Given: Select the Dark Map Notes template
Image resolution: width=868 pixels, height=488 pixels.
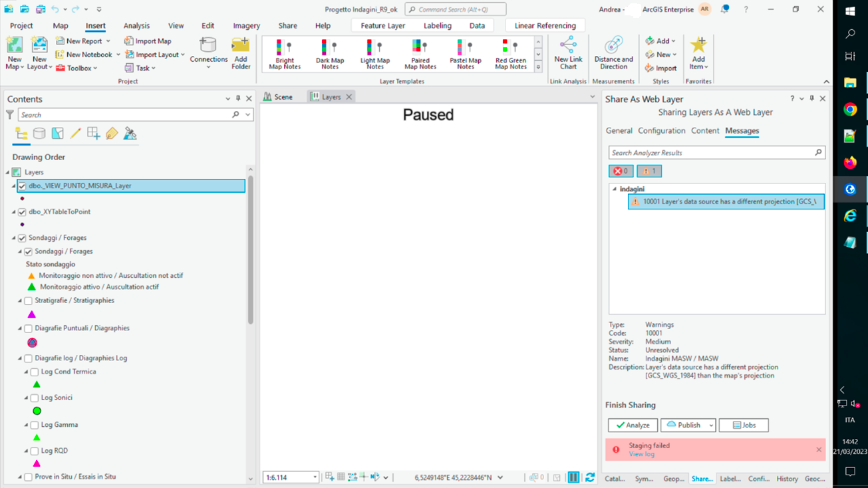Looking at the screenshot, I should [329, 53].
